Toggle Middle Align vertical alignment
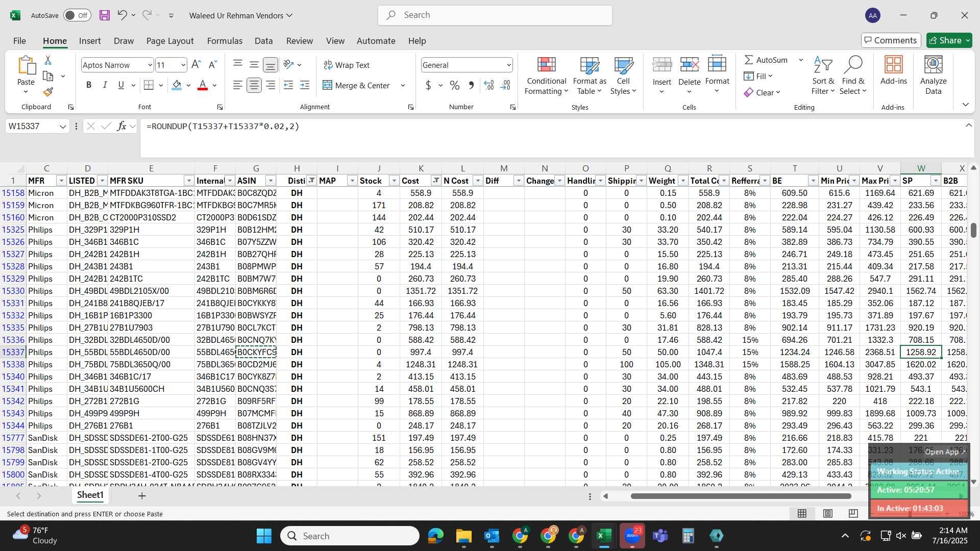The image size is (980, 551). 254,64
